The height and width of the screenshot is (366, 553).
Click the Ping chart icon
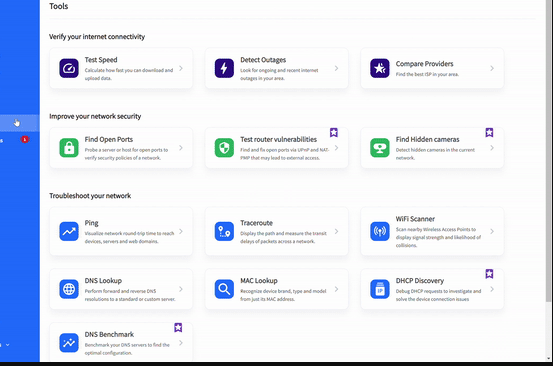69,231
